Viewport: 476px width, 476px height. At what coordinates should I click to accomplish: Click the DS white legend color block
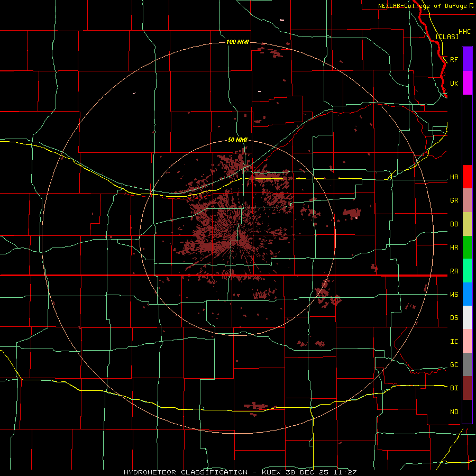tap(467, 317)
